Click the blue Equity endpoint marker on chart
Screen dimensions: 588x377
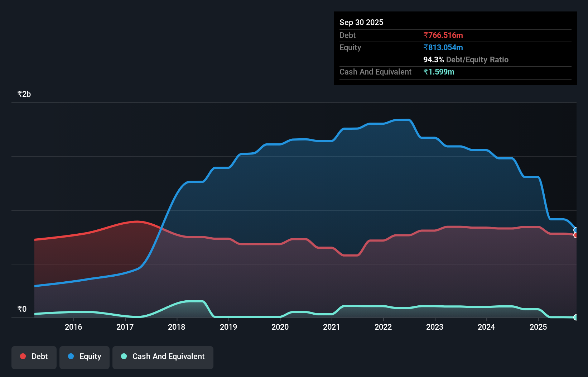(576, 230)
